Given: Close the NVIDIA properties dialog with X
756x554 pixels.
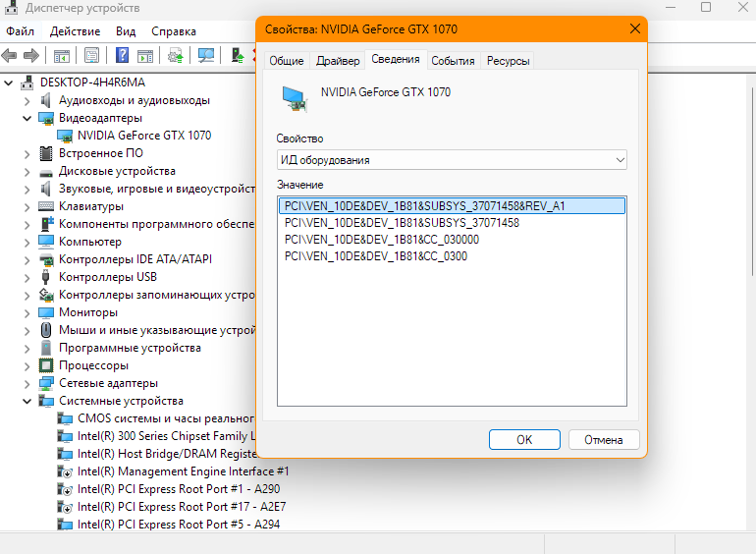Looking at the screenshot, I should 635,28.
